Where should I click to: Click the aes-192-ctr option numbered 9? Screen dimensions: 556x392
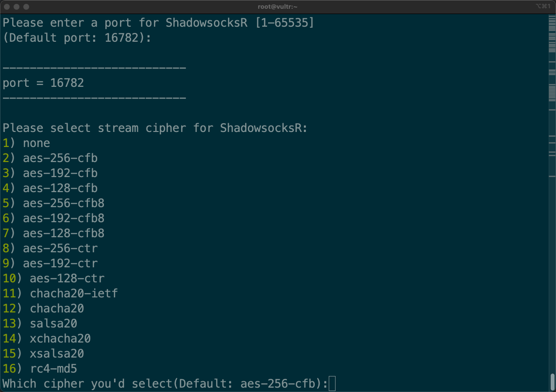coord(60,263)
